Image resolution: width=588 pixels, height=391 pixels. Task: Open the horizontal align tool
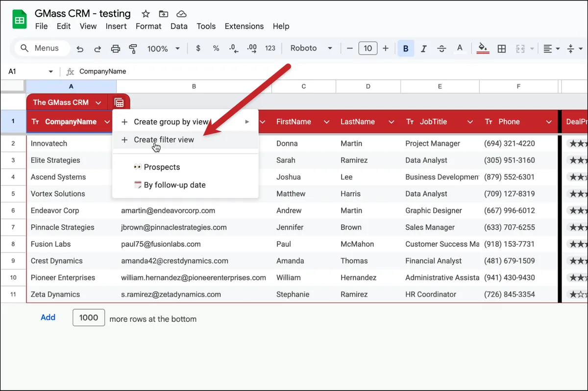coord(548,49)
